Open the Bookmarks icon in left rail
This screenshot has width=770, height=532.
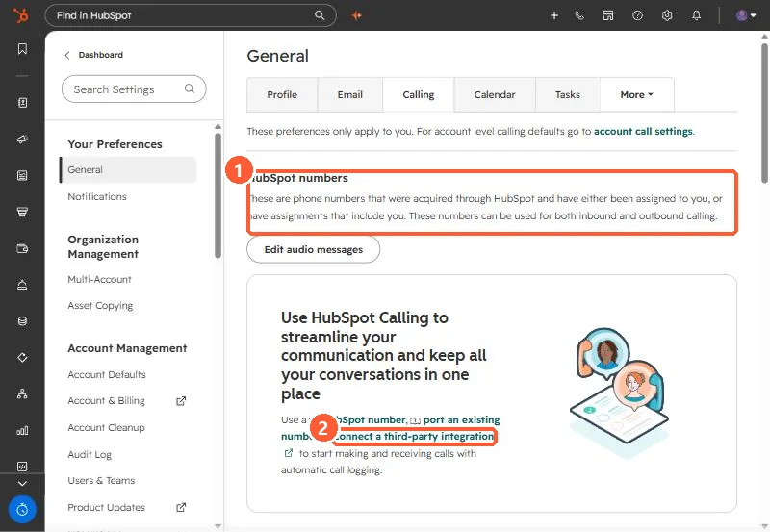22,49
